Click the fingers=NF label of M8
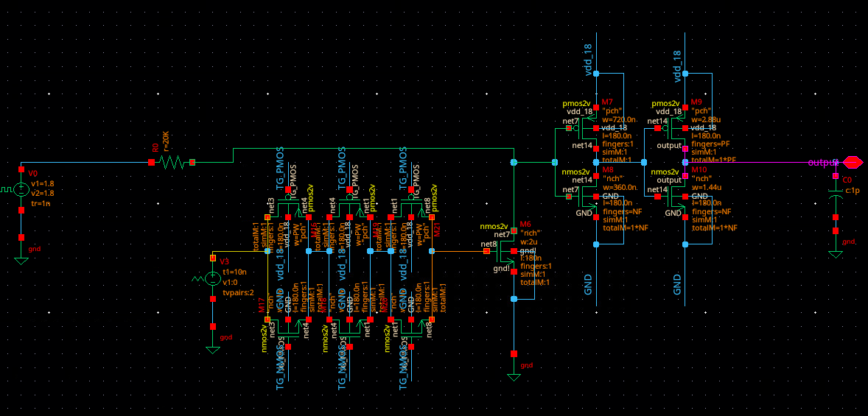The width and height of the screenshot is (868, 416). pos(622,211)
